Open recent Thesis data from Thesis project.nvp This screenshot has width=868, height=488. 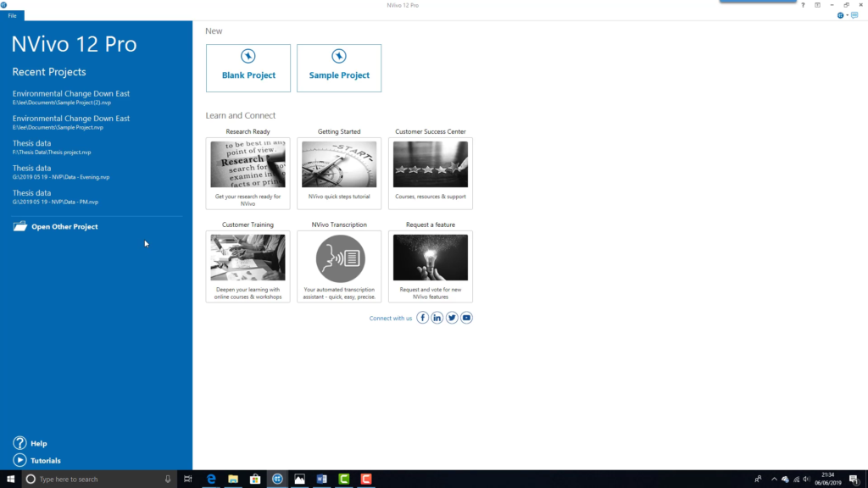tap(52, 147)
